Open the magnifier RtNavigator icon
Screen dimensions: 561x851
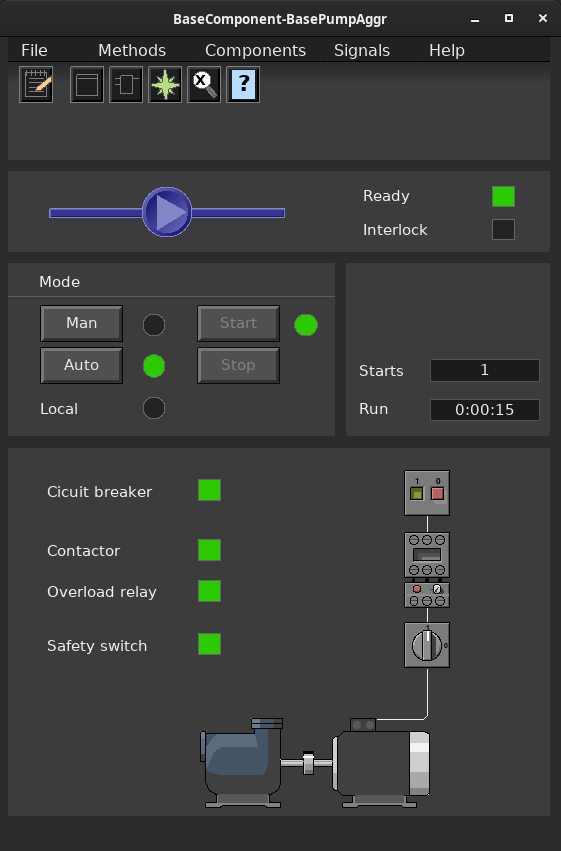pos(204,84)
